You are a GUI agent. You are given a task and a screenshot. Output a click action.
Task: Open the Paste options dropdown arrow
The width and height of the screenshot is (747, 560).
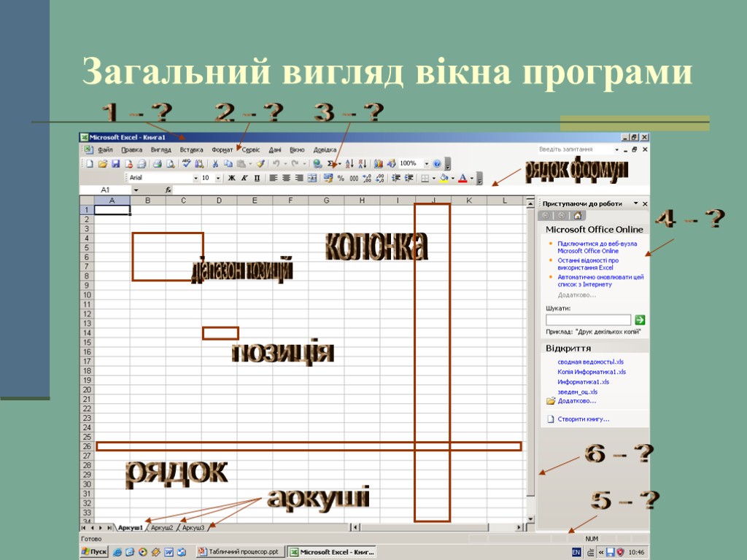pos(250,164)
